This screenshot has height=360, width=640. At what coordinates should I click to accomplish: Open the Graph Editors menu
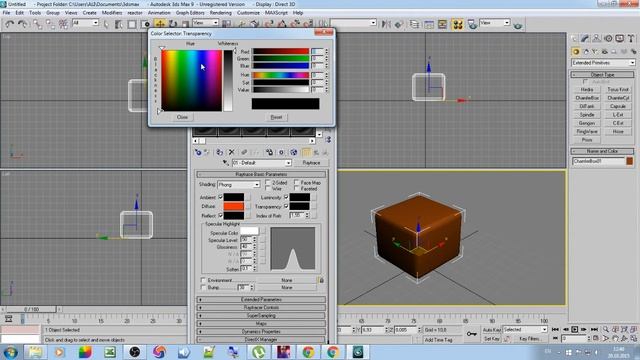click(x=190, y=13)
